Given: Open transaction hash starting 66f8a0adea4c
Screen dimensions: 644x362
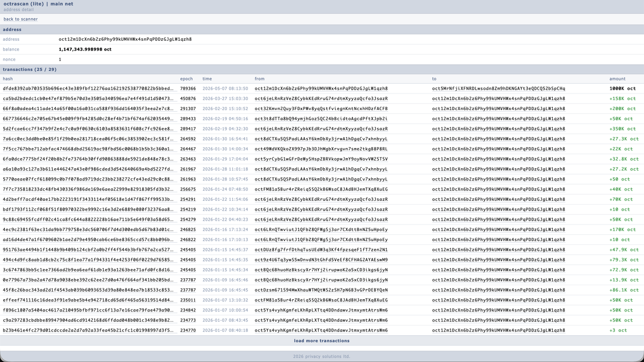Looking at the screenshot, I should (x=89, y=108).
